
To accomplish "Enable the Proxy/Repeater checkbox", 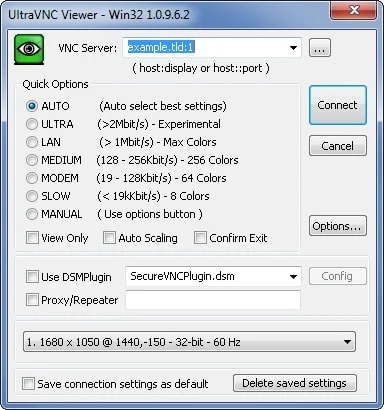I will click(32, 300).
